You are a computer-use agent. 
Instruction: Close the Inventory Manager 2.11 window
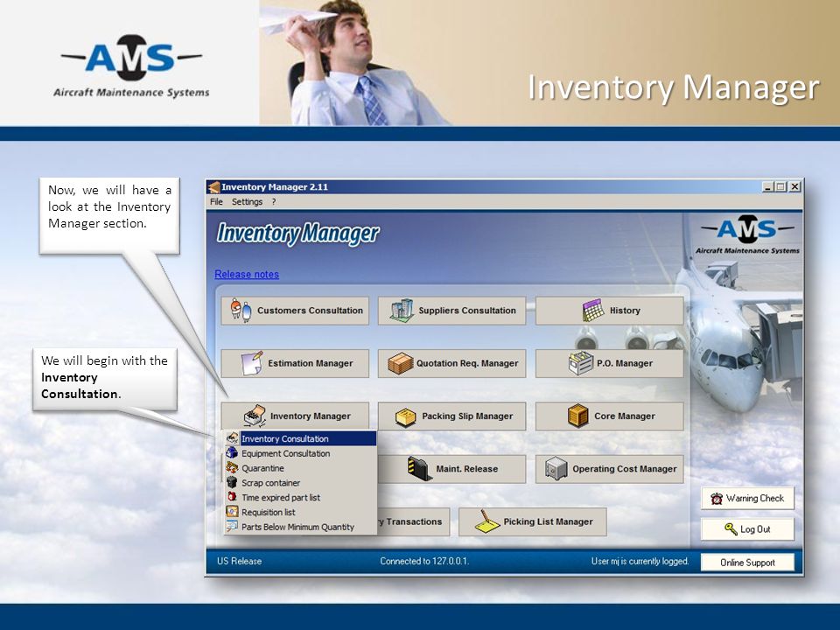click(x=795, y=187)
